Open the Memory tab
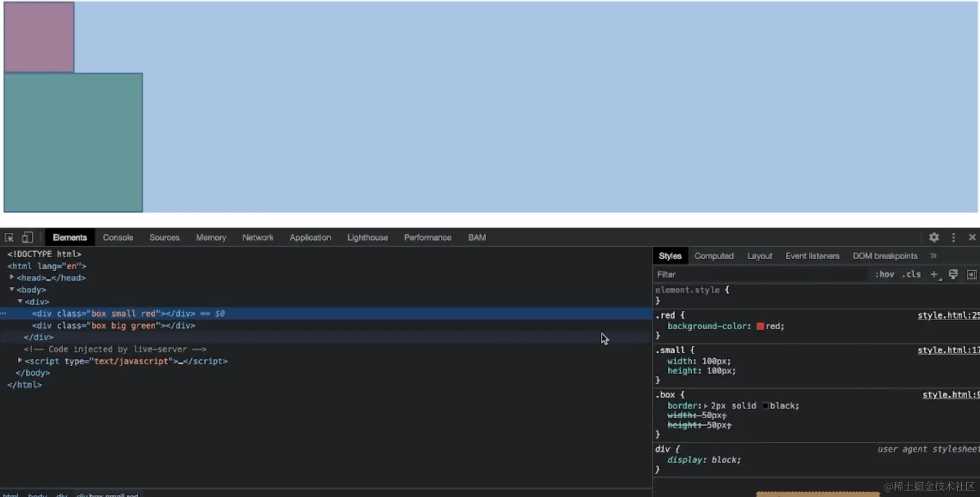Viewport: 980px width, 497px height. pyautogui.click(x=211, y=238)
